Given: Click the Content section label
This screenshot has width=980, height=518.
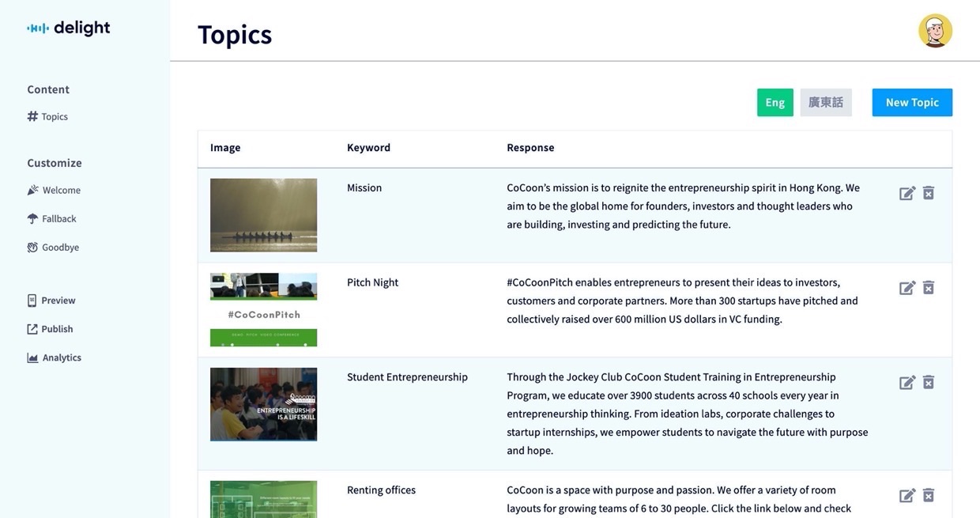Looking at the screenshot, I should (x=48, y=89).
